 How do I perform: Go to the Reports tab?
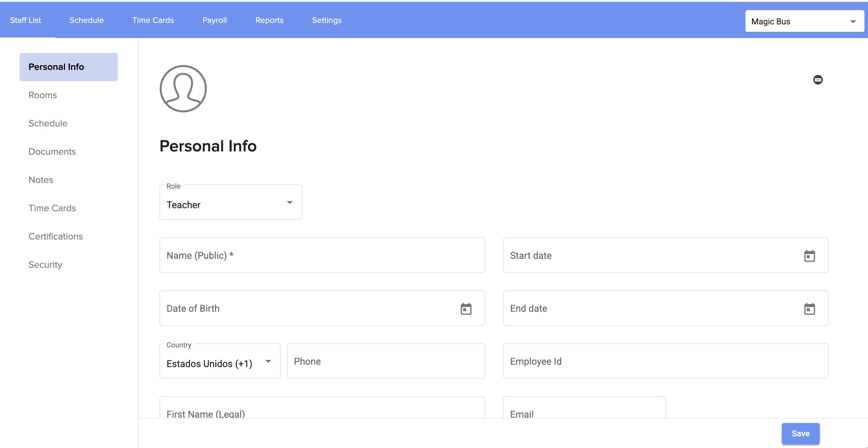269,20
